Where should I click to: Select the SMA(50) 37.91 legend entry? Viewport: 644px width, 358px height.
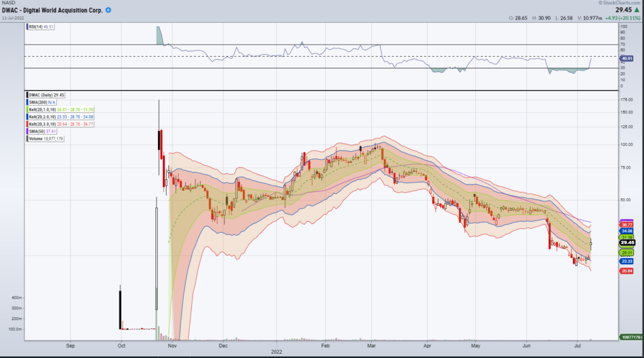[42, 131]
